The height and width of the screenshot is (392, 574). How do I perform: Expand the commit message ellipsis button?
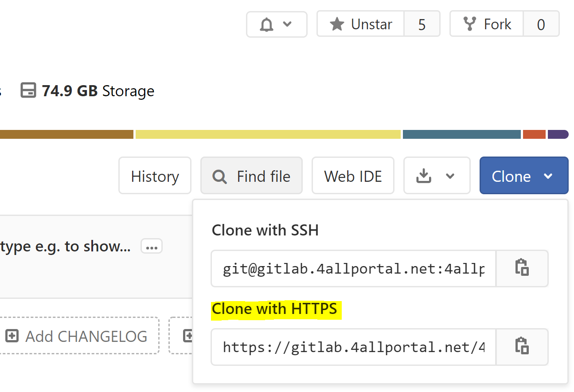[152, 247]
